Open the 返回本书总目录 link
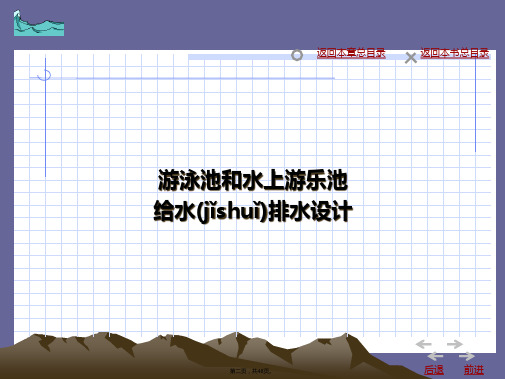505x379 pixels. [455, 53]
